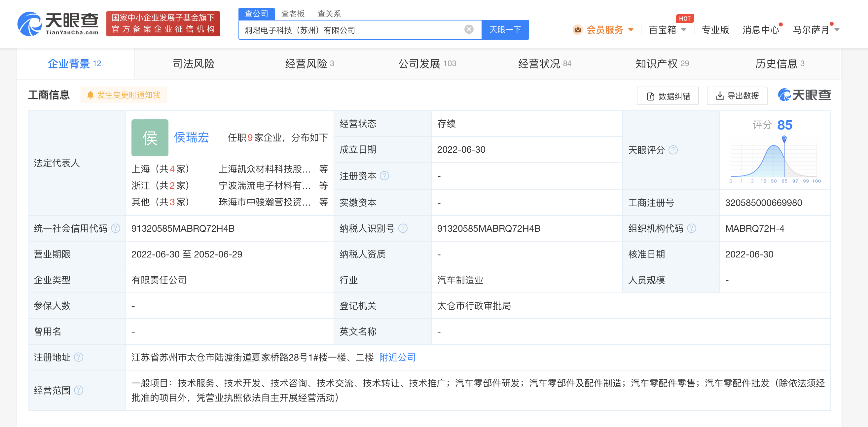
Task: Open the 司法风险 tab
Action: pos(194,64)
